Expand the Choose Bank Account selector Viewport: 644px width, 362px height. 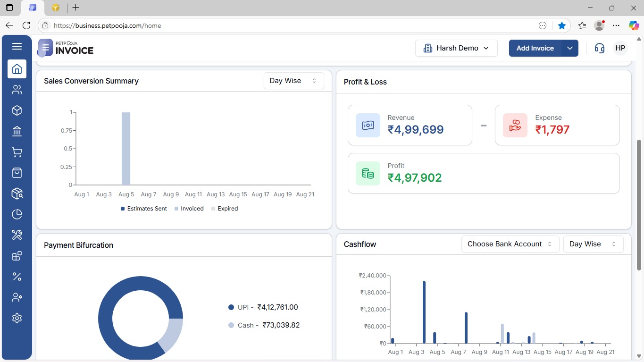[x=510, y=244]
